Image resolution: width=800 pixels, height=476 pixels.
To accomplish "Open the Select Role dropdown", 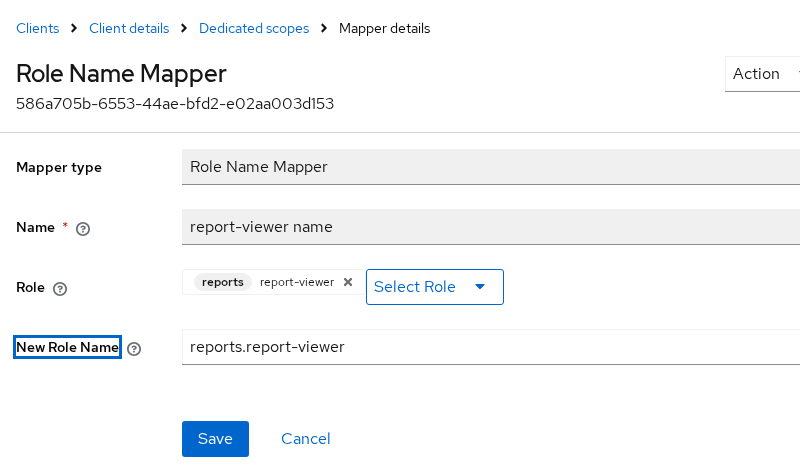I will click(x=435, y=287).
